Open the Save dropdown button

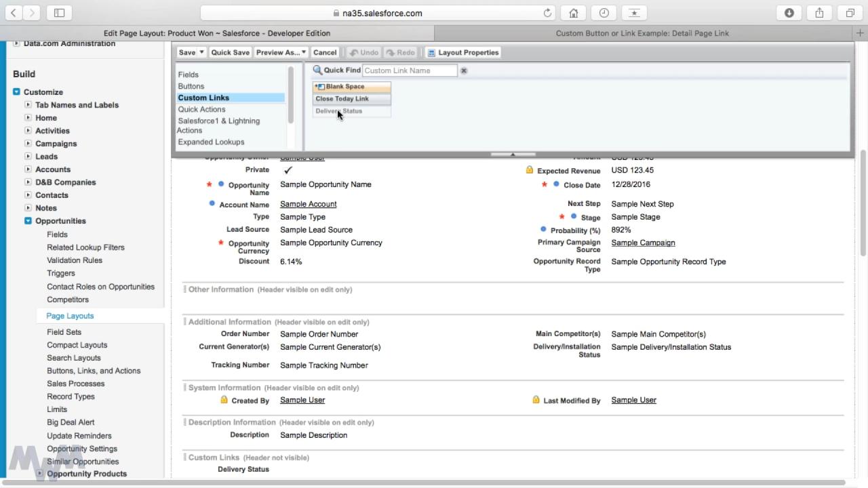click(x=201, y=52)
